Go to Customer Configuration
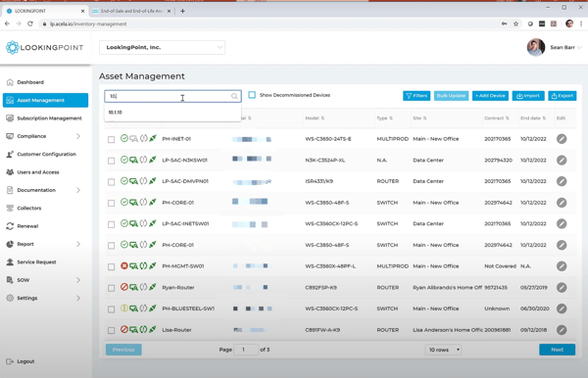This screenshot has width=588, height=378. pos(46,154)
